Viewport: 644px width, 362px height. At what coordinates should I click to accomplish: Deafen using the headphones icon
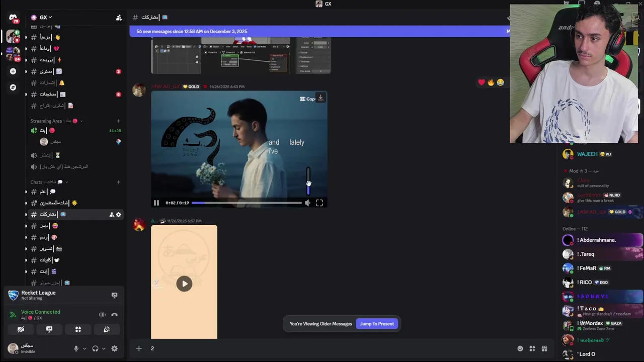[96, 348]
